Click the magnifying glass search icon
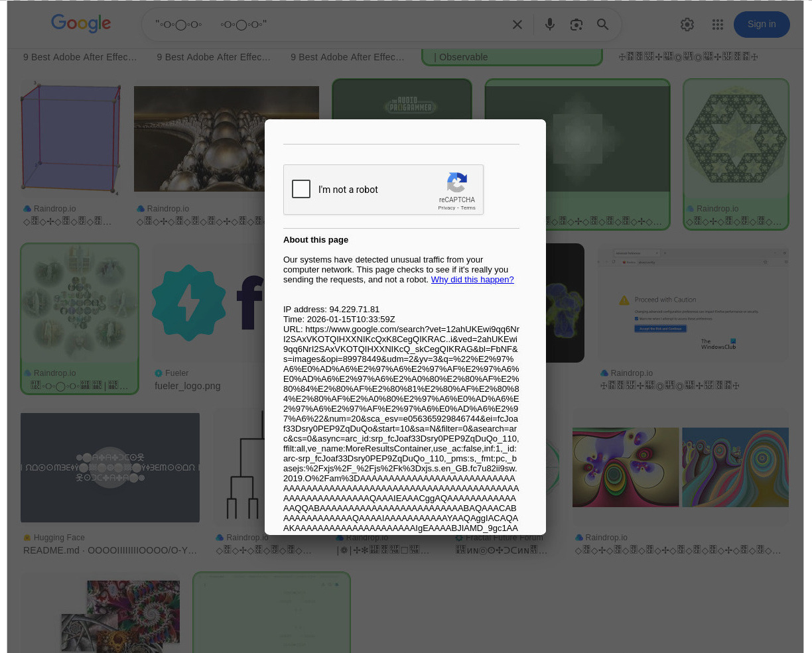The image size is (812, 653). point(602,25)
